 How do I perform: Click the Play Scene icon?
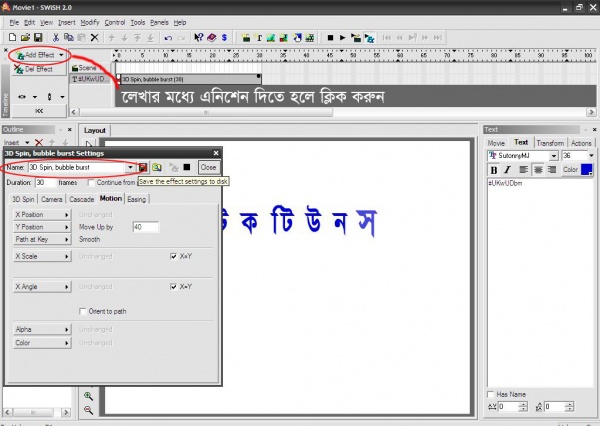pyautogui.click(x=356, y=38)
